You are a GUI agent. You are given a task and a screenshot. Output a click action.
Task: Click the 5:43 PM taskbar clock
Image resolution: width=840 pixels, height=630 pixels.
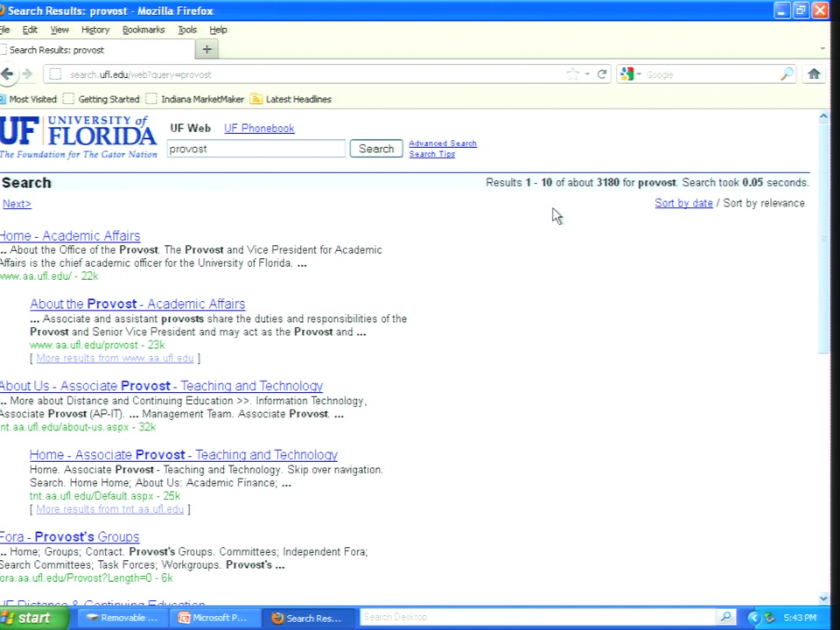[800, 619]
